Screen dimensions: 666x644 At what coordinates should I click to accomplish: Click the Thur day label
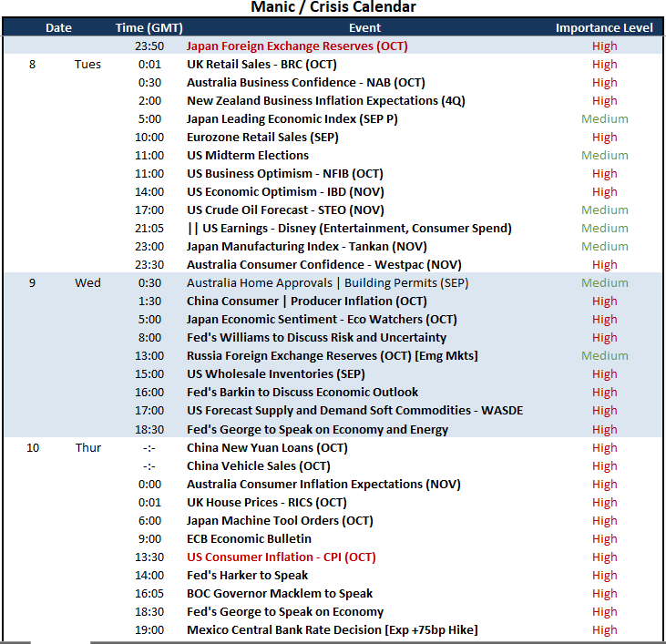click(x=88, y=448)
